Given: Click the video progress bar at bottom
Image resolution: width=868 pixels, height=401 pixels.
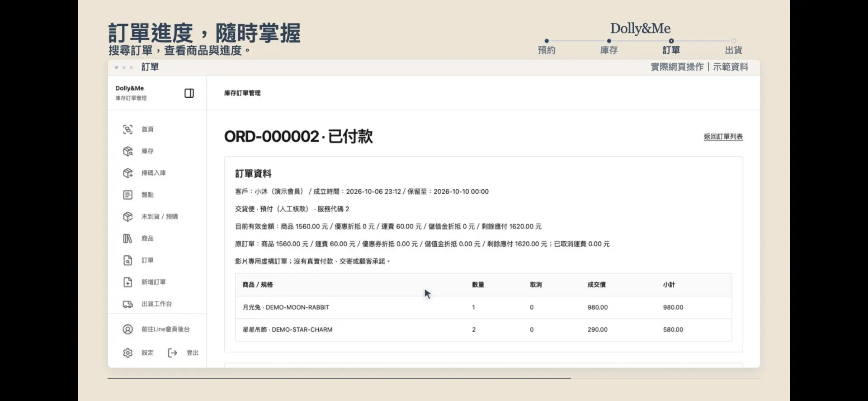Looking at the screenshot, I should tap(434, 378).
